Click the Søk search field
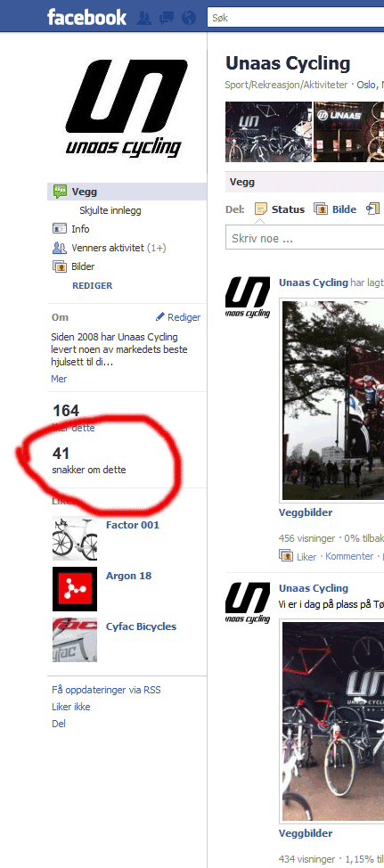Image resolution: width=384 pixels, height=868 pixels. tap(296, 18)
